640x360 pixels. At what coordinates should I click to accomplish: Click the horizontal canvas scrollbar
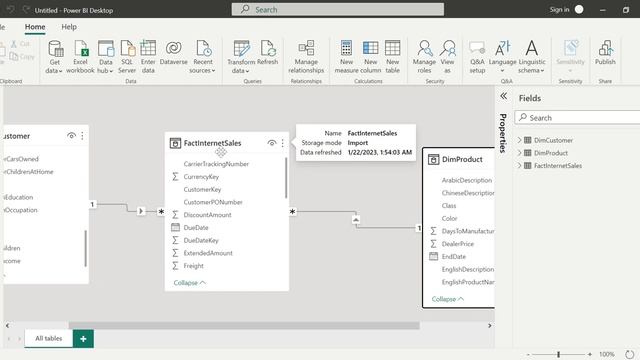tap(244, 325)
